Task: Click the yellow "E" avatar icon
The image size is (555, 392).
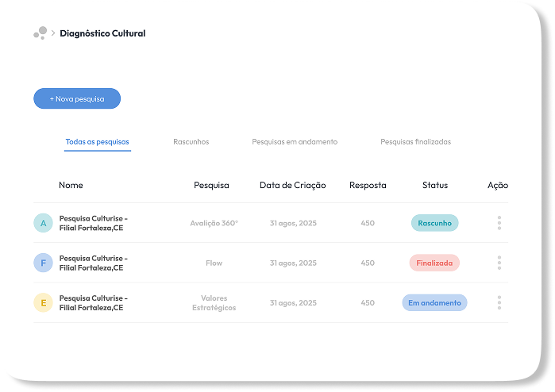Action: (x=44, y=302)
